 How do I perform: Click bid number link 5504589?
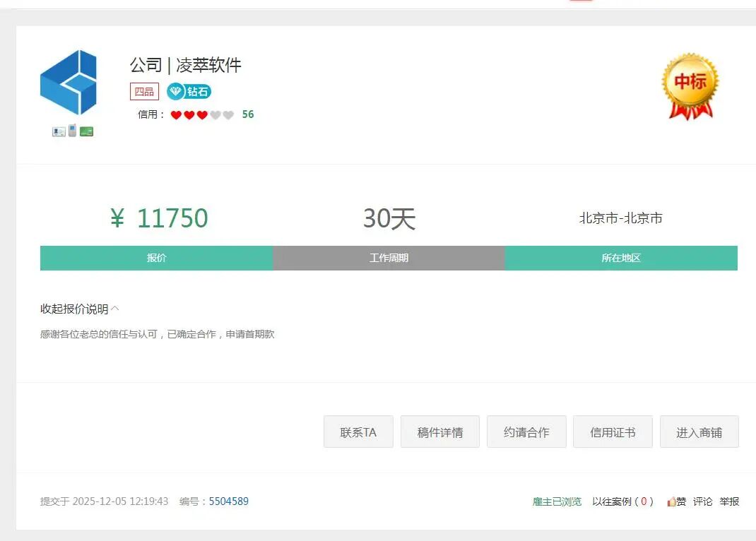[230, 501]
